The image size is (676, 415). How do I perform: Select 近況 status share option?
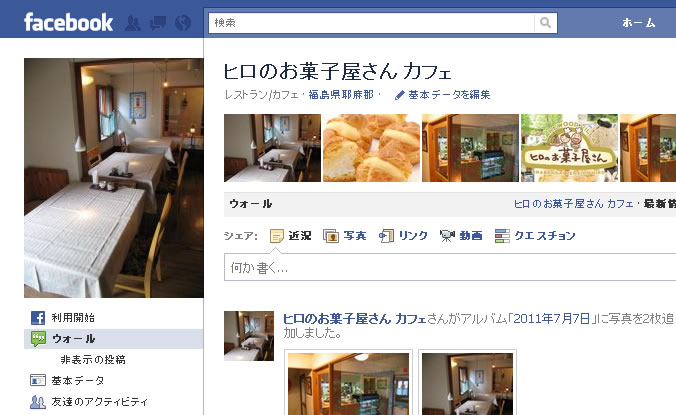[291, 236]
